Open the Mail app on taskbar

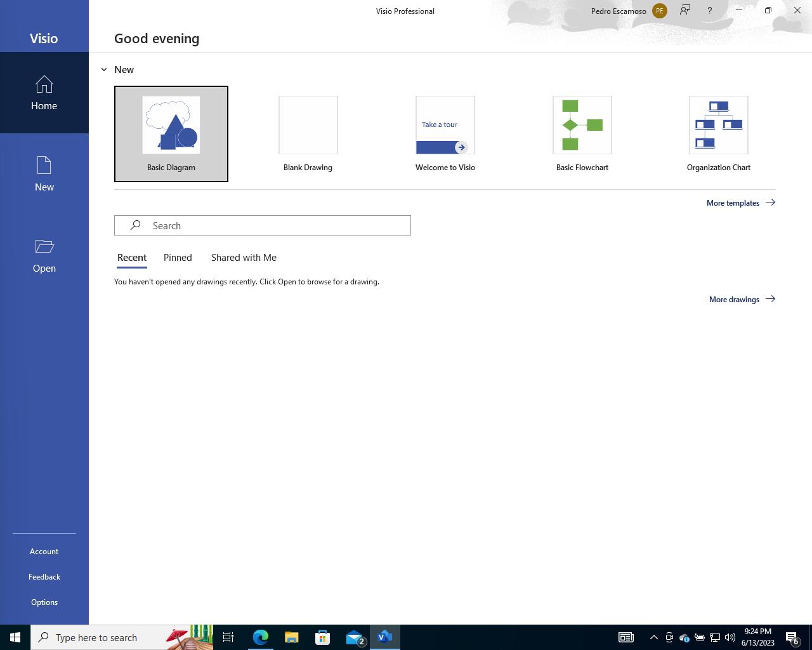click(354, 637)
